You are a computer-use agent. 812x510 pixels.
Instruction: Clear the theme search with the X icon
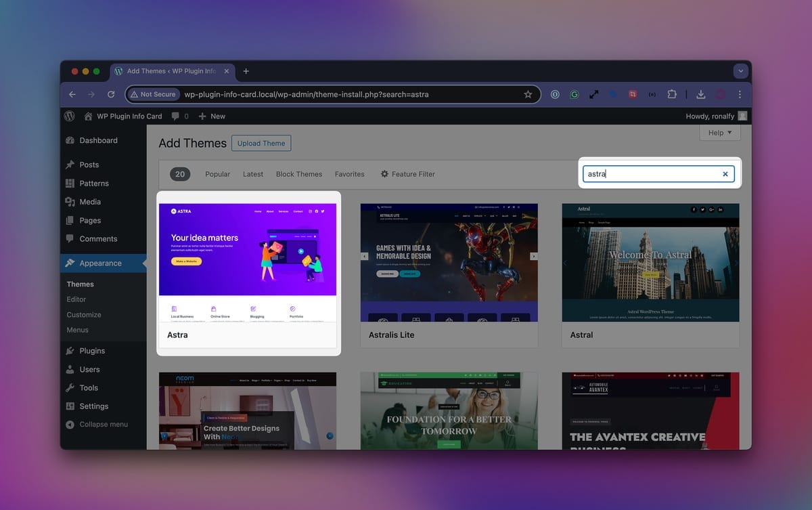coord(725,174)
